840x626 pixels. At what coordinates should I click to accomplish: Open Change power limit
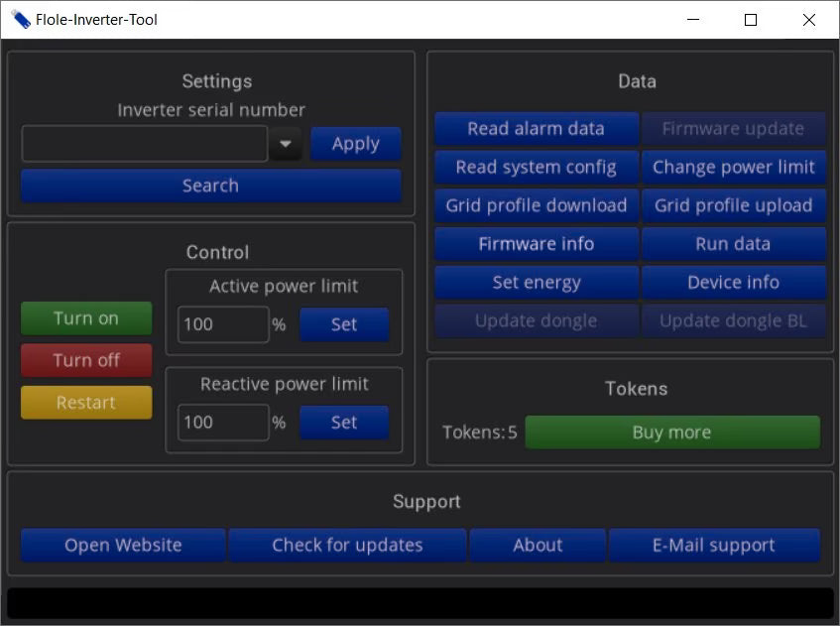734,168
